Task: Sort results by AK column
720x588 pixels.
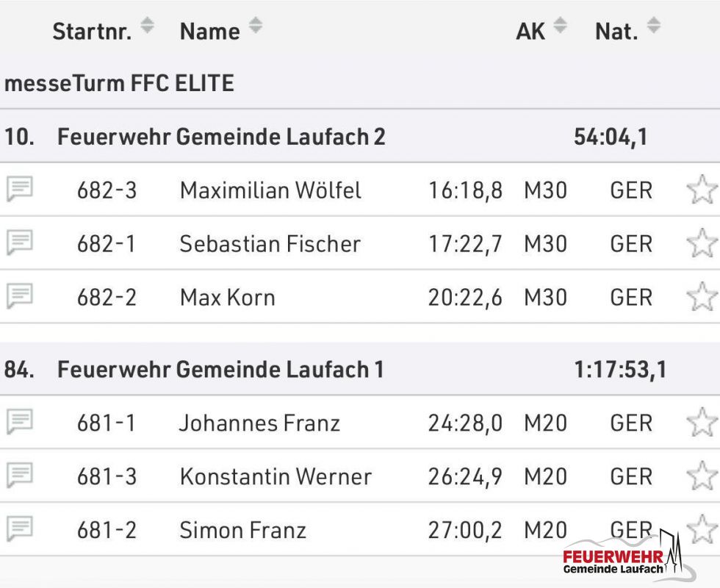Action: (x=560, y=26)
